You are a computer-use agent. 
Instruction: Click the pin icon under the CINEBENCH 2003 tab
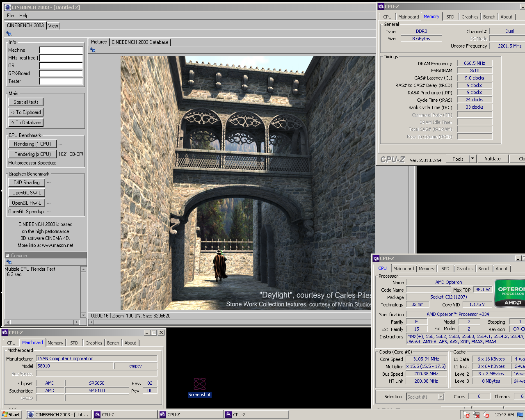pos(9,34)
